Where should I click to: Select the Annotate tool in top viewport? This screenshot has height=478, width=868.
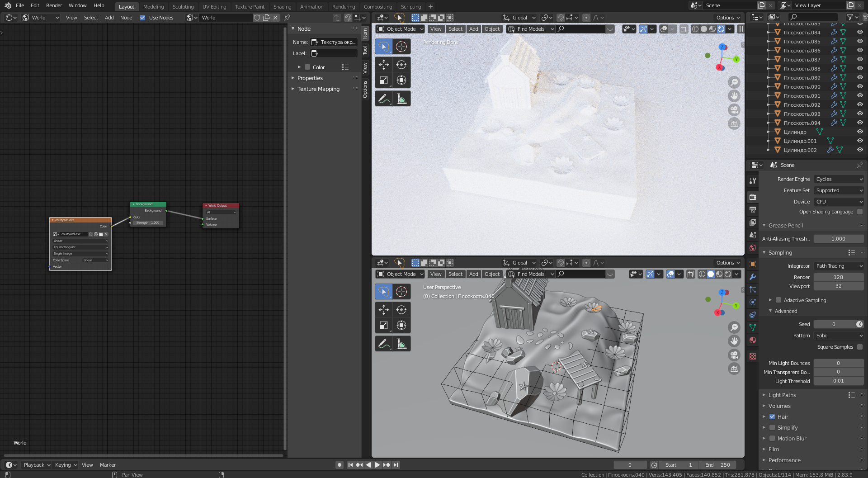point(384,99)
